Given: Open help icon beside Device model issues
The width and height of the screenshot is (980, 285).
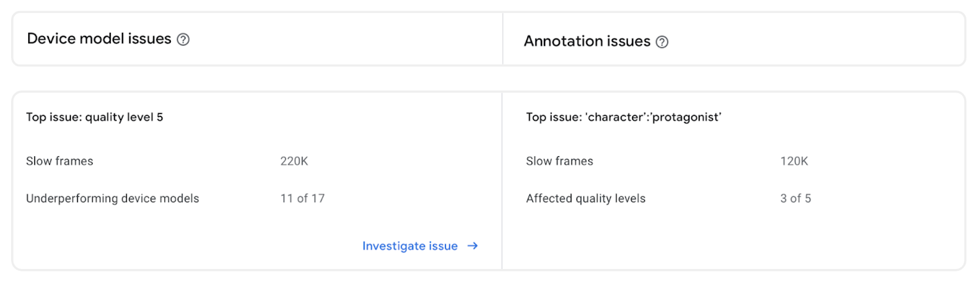Looking at the screenshot, I should 183,39.
